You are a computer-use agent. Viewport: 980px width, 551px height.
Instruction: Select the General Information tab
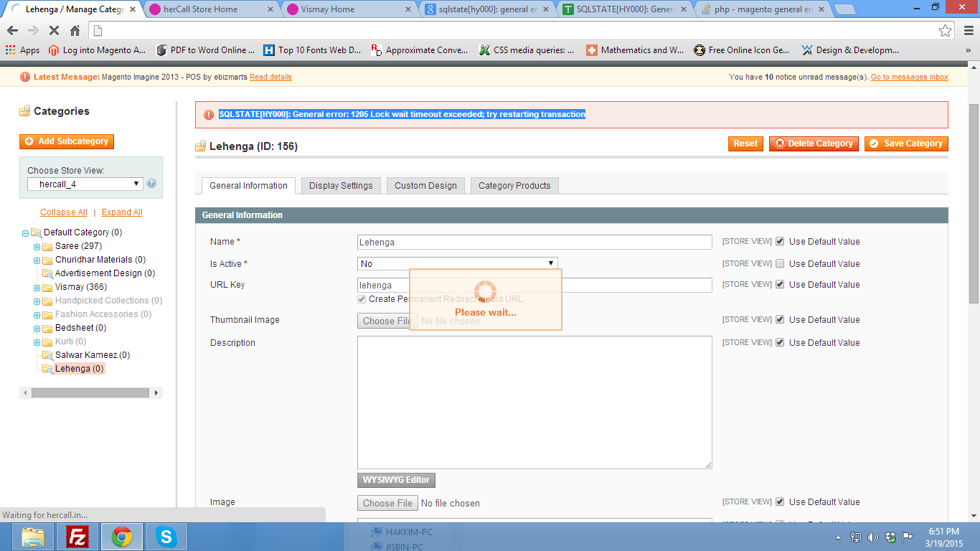coord(248,186)
